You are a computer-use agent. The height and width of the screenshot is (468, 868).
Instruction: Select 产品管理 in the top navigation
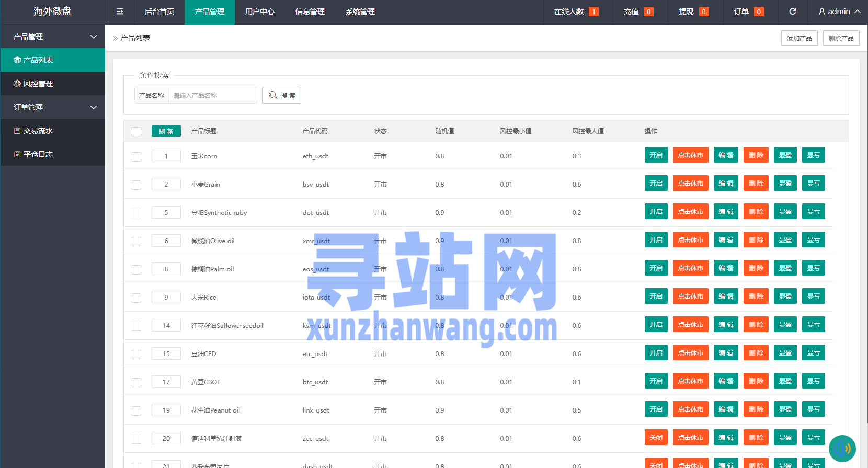(x=210, y=12)
